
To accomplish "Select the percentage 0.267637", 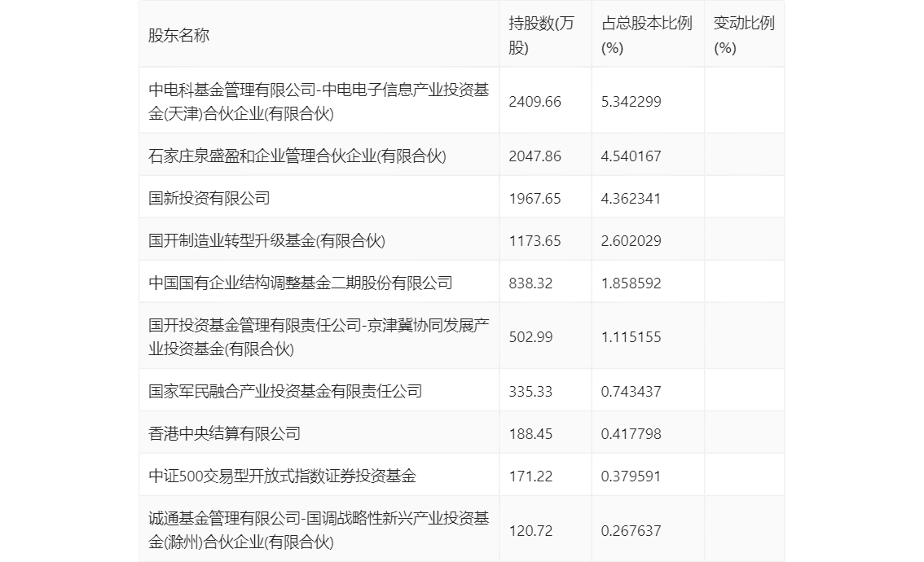I will tap(631, 531).
